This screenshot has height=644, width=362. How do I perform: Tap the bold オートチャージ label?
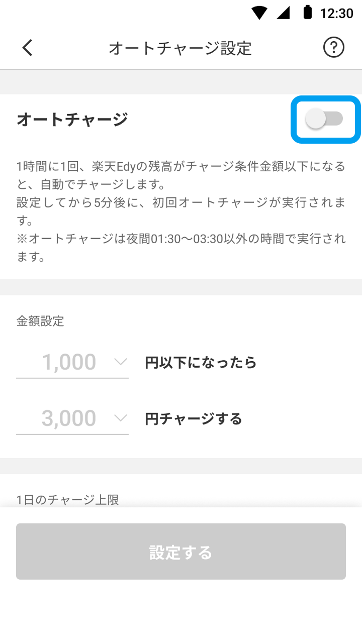click(x=72, y=120)
